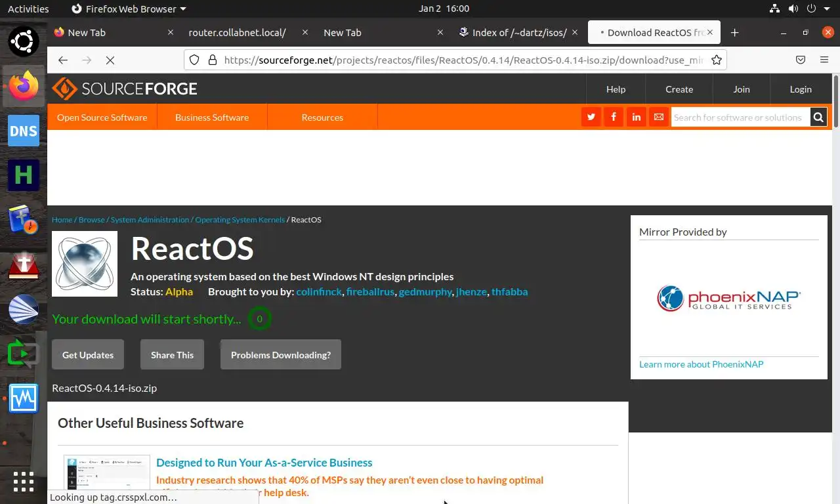The image size is (840, 504).
Task: Click the Share This button
Action: click(x=172, y=354)
